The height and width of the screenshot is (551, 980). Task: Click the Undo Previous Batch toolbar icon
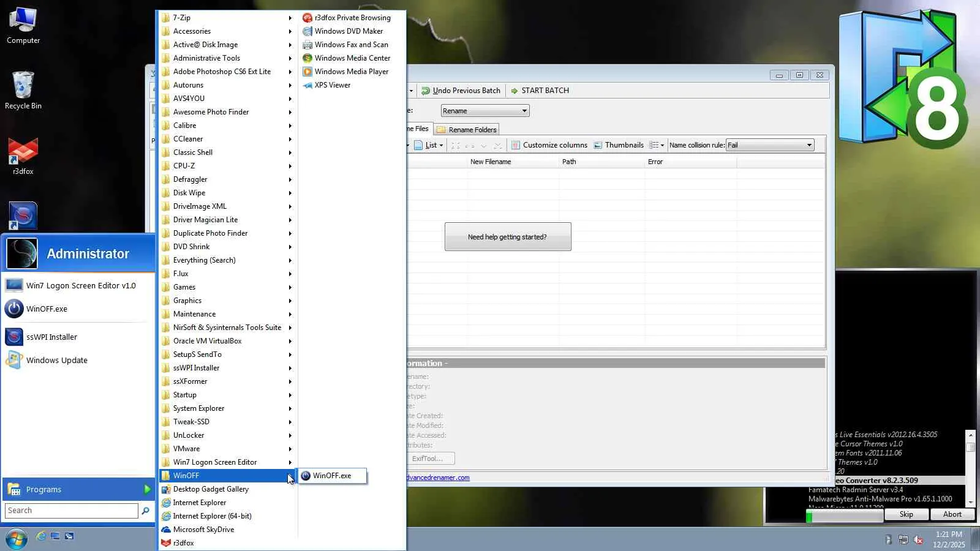pyautogui.click(x=426, y=91)
